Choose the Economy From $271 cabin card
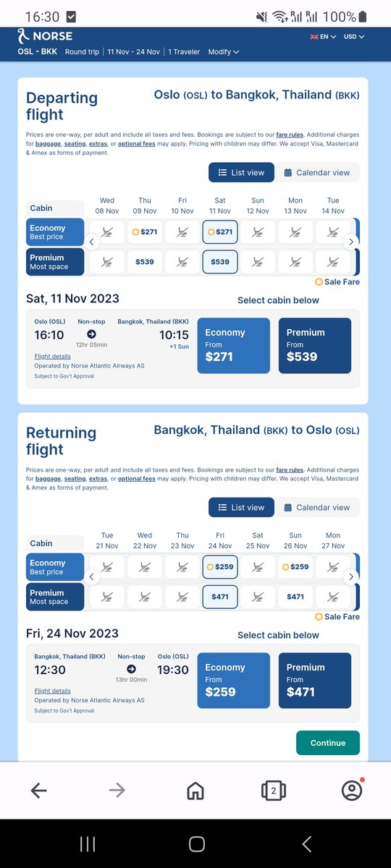This screenshot has height=868, width=391. pos(234,346)
